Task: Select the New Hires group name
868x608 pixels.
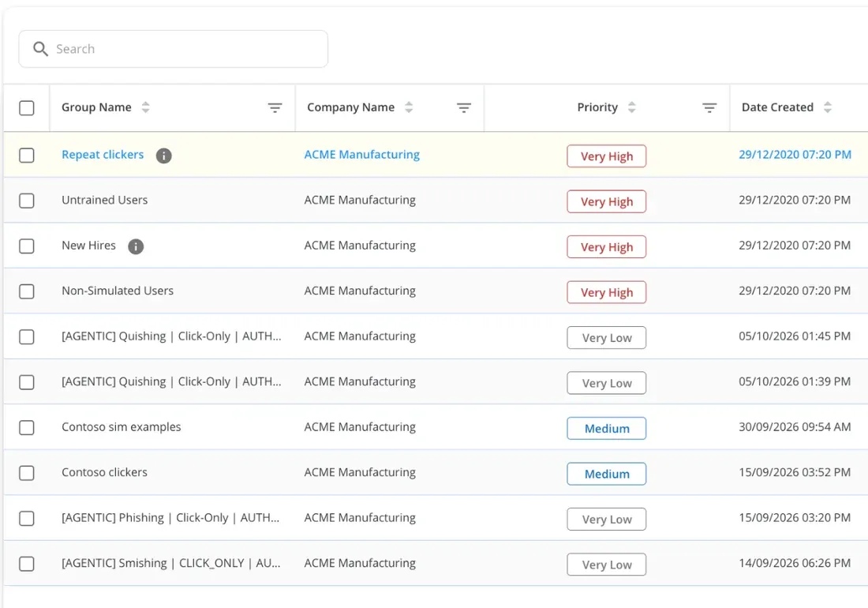Action: point(88,246)
